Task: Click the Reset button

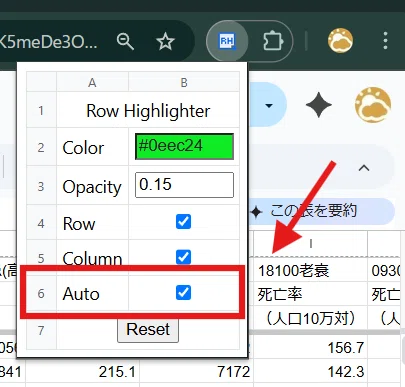Action: point(148,329)
